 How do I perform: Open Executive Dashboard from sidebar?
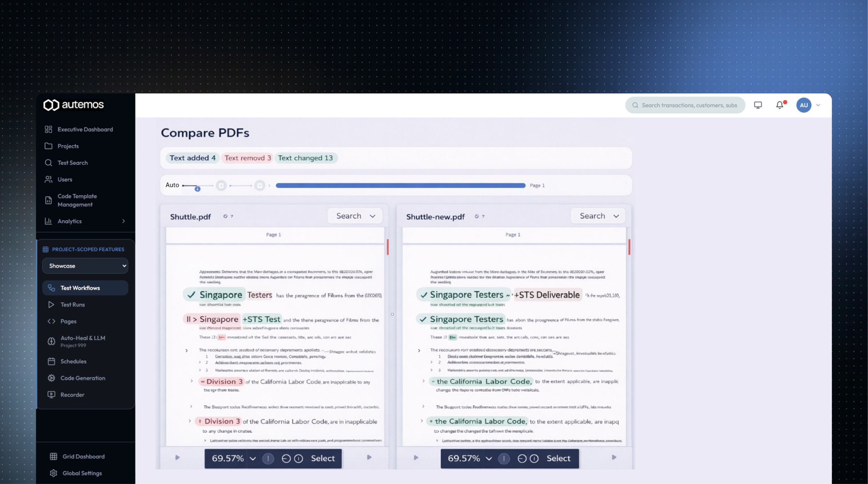click(x=85, y=129)
